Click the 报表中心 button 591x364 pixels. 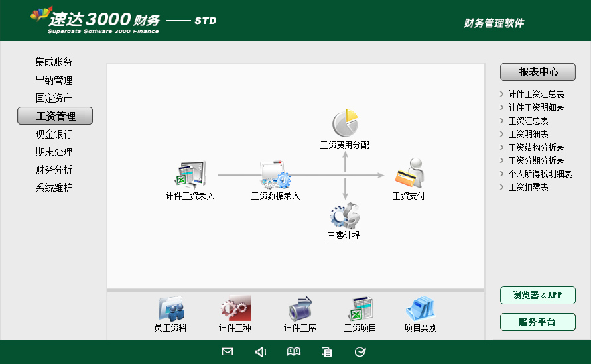[538, 72]
